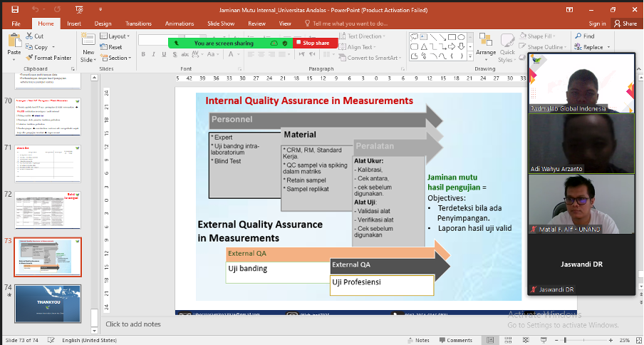This screenshot has width=644, height=345.
Task: Click the Stop share button
Action: (315, 43)
